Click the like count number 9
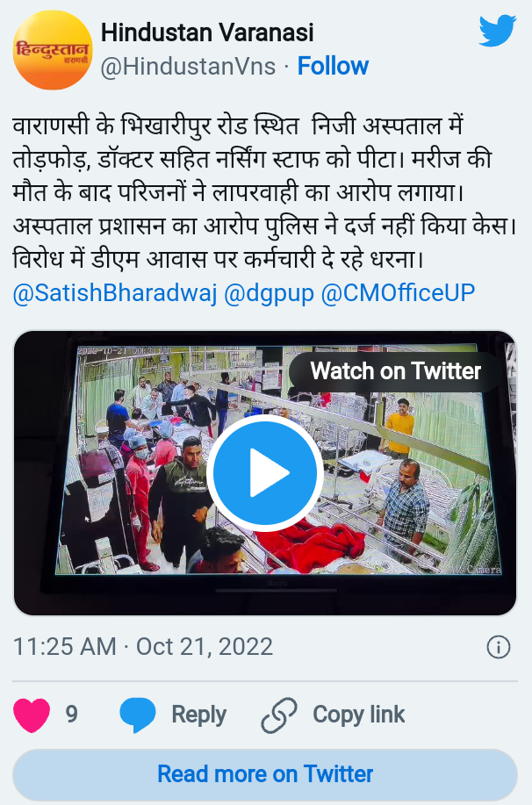This screenshot has width=532, height=805. 71,715
